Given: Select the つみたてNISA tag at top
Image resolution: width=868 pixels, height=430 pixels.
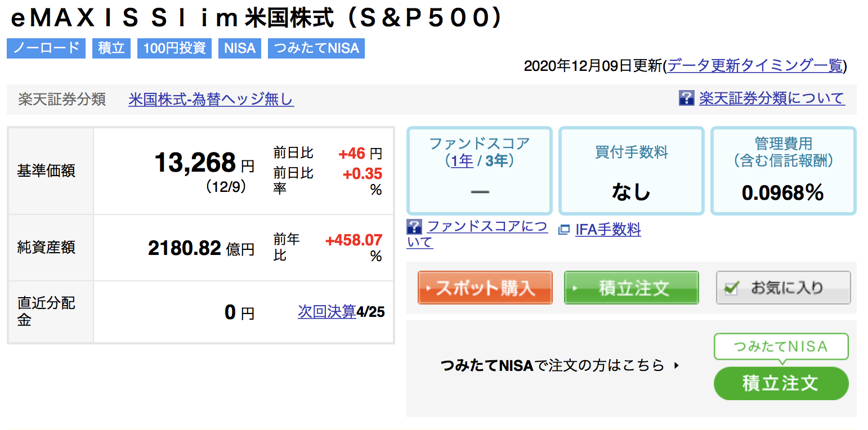Looking at the screenshot, I should tap(316, 48).
